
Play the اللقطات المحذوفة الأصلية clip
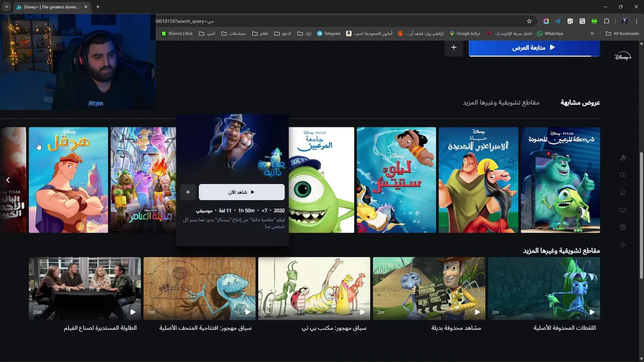click(x=544, y=289)
